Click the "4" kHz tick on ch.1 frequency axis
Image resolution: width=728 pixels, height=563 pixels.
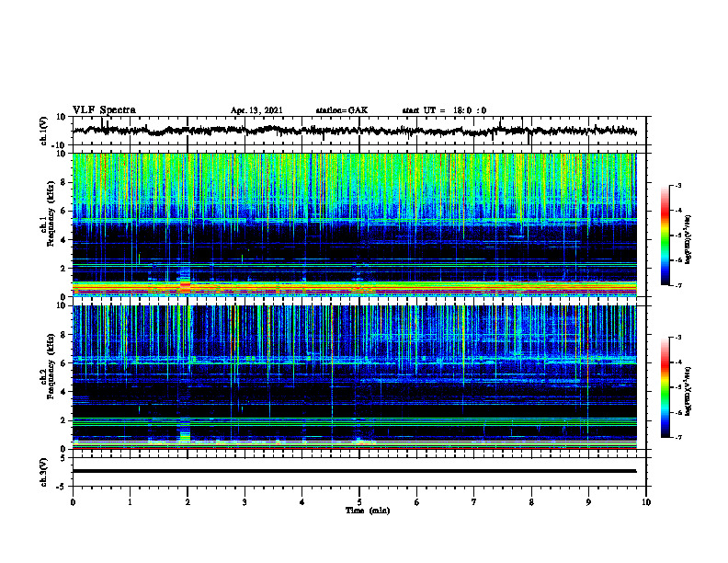tap(64, 240)
